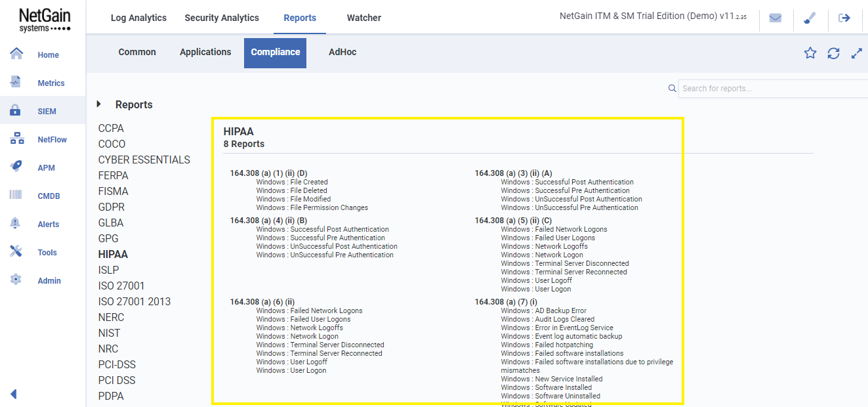
Task: Click the fullscreen expand arrows icon
Action: click(x=856, y=53)
